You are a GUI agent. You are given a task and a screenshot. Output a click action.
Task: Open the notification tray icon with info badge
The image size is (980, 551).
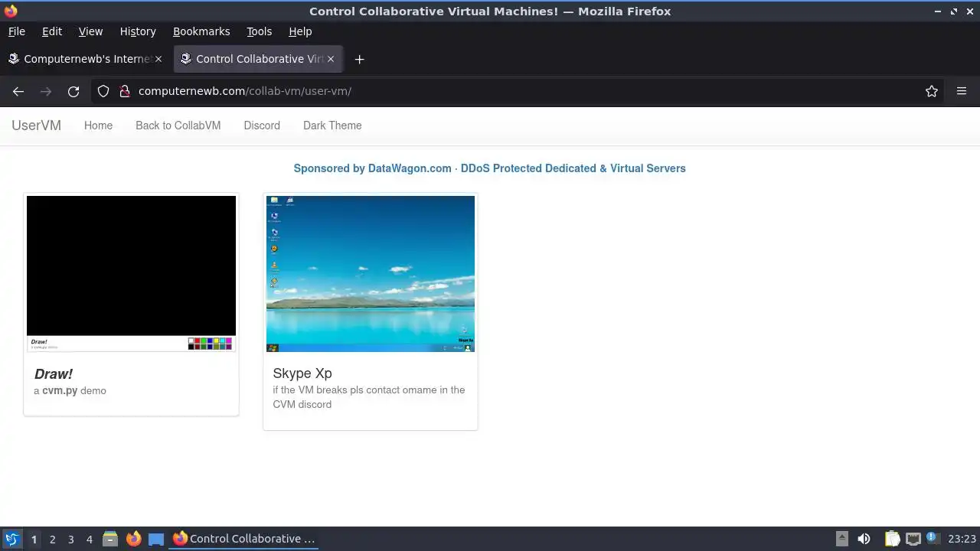[x=933, y=538]
